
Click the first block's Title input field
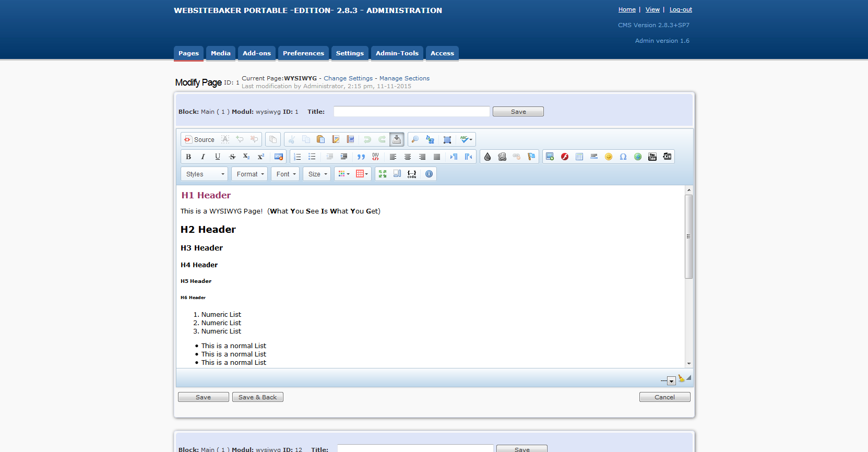412,112
